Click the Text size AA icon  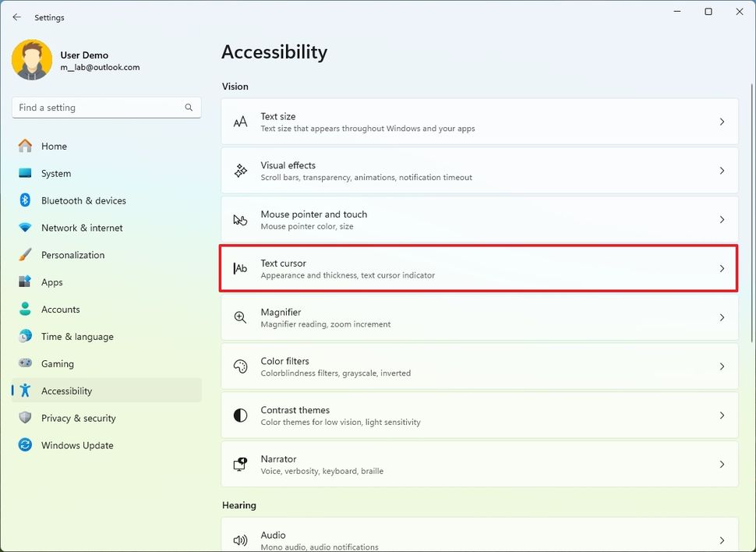[x=240, y=122]
